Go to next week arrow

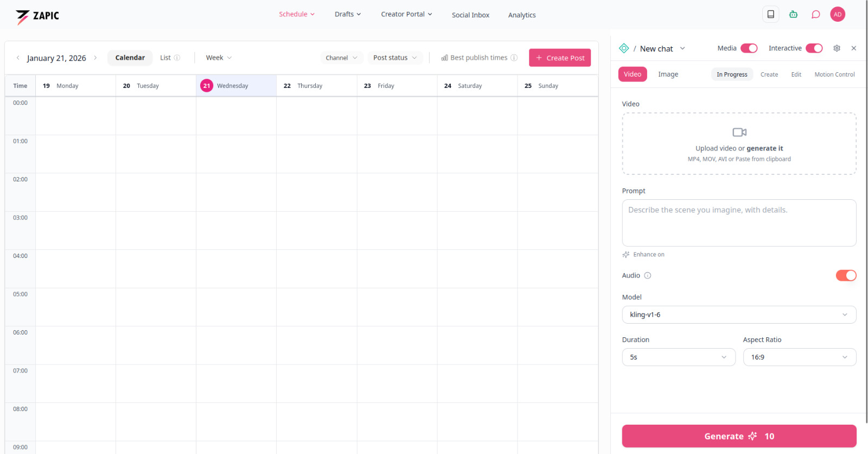click(x=95, y=58)
